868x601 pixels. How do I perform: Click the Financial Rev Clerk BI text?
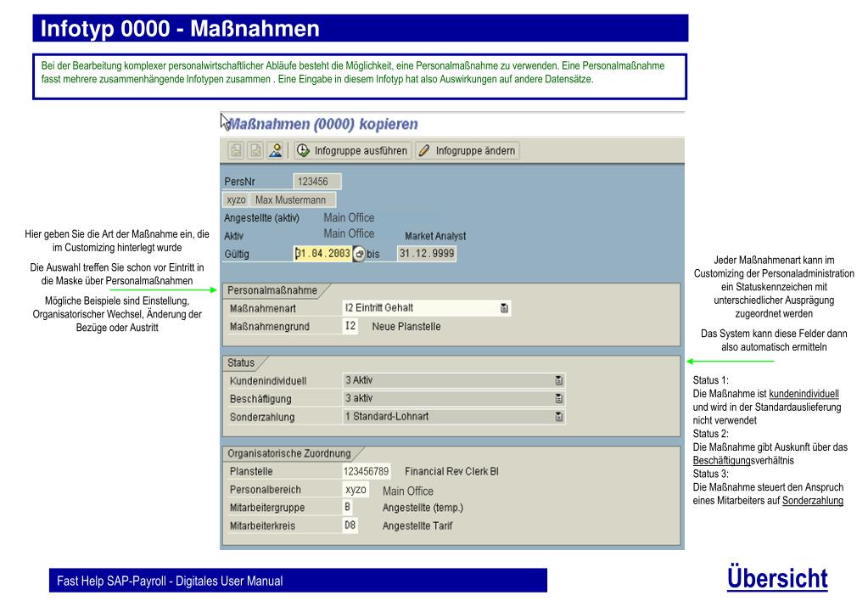(451, 471)
